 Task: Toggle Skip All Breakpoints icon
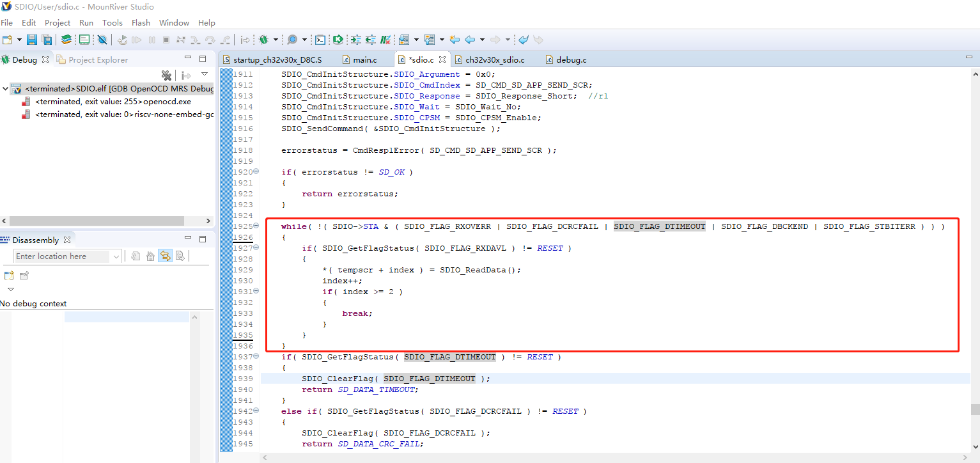point(102,40)
